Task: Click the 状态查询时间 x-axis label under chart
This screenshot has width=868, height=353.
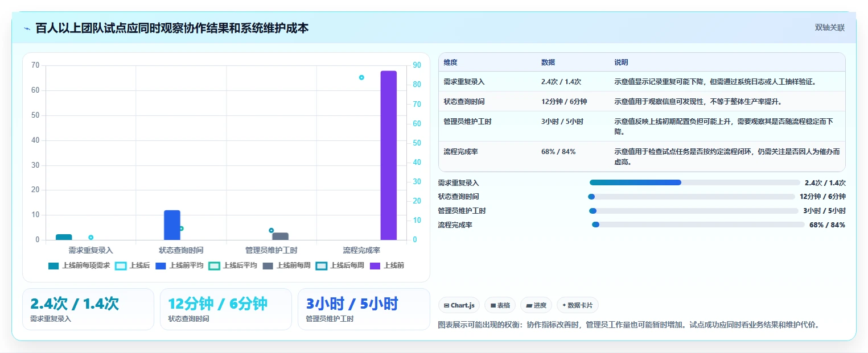Action: [x=181, y=250]
